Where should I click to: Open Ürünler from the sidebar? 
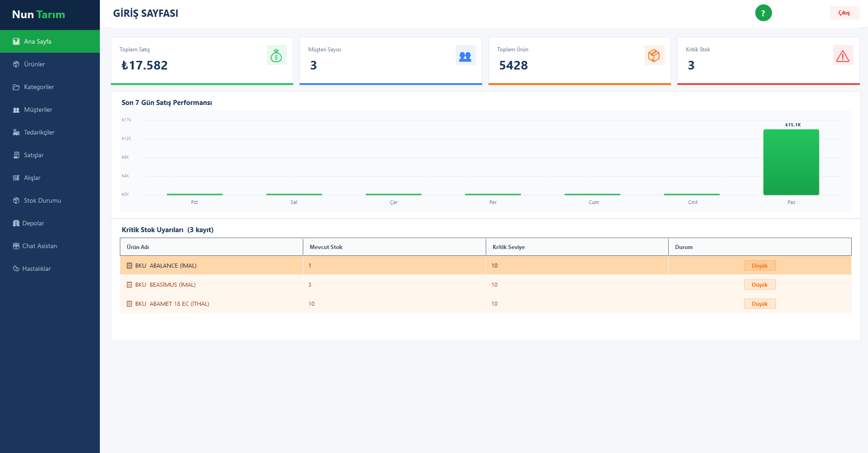(x=35, y=64)
